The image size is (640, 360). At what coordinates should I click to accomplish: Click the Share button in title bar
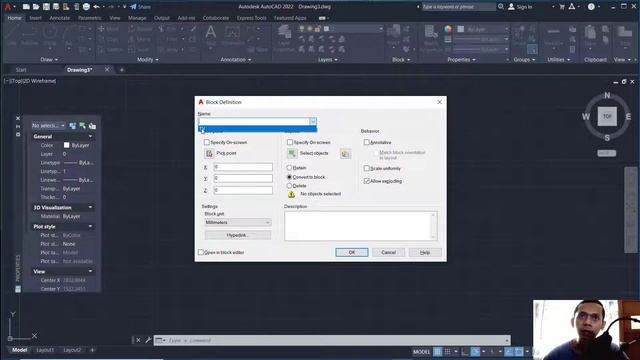click(140, 7)
